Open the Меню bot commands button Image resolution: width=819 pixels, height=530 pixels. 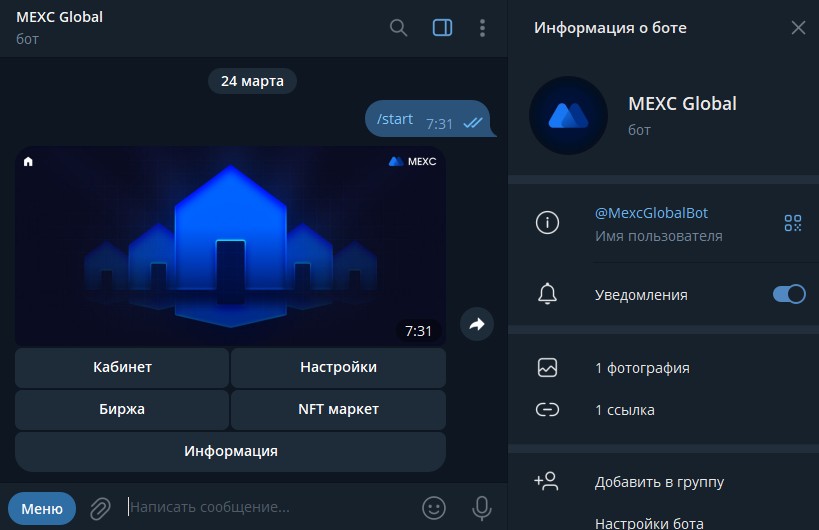[42, 508]
